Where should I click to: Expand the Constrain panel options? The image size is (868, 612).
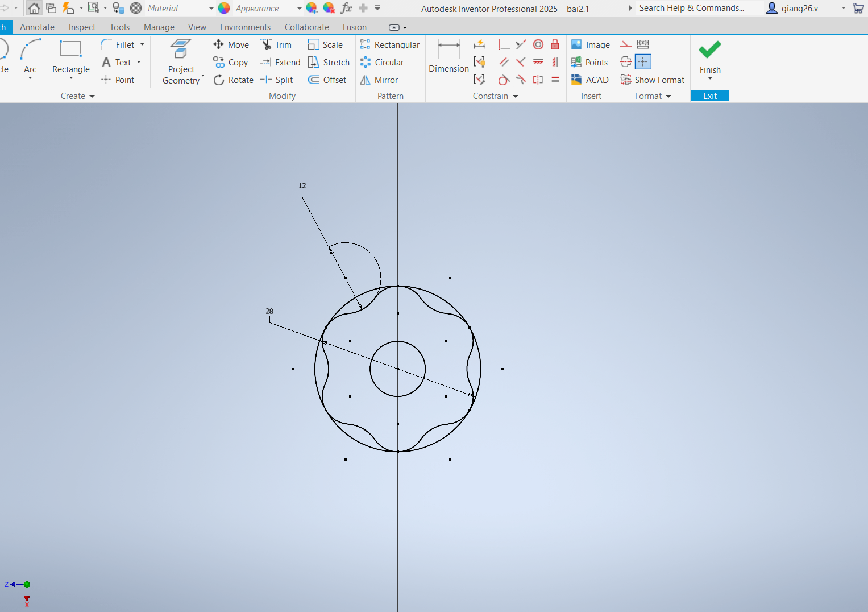point(516,96)
